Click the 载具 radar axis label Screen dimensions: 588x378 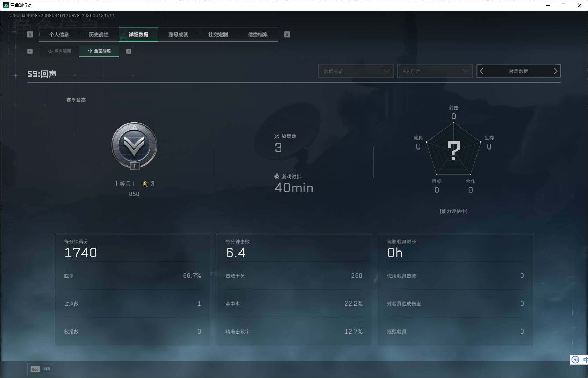[418, 138]
